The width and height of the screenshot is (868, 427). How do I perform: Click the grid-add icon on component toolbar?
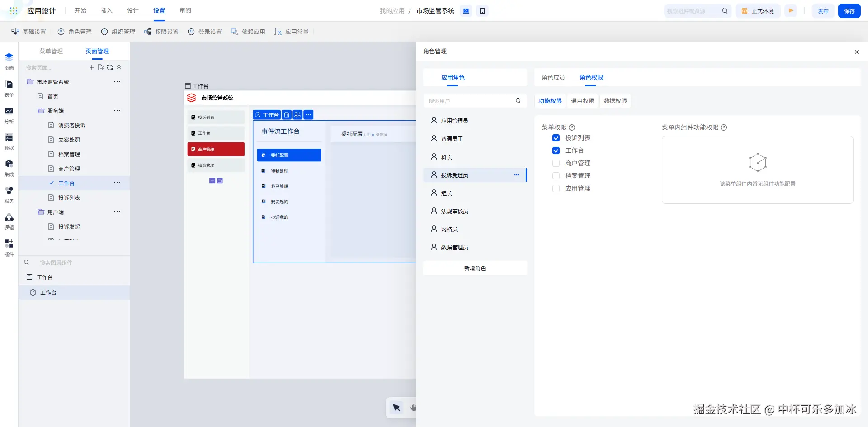click(297, 115)
